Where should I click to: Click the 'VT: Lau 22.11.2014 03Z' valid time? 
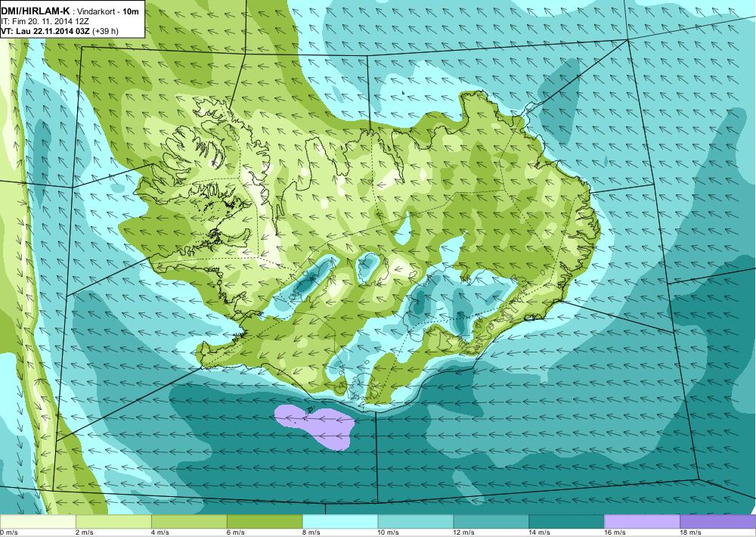(45, 31)
